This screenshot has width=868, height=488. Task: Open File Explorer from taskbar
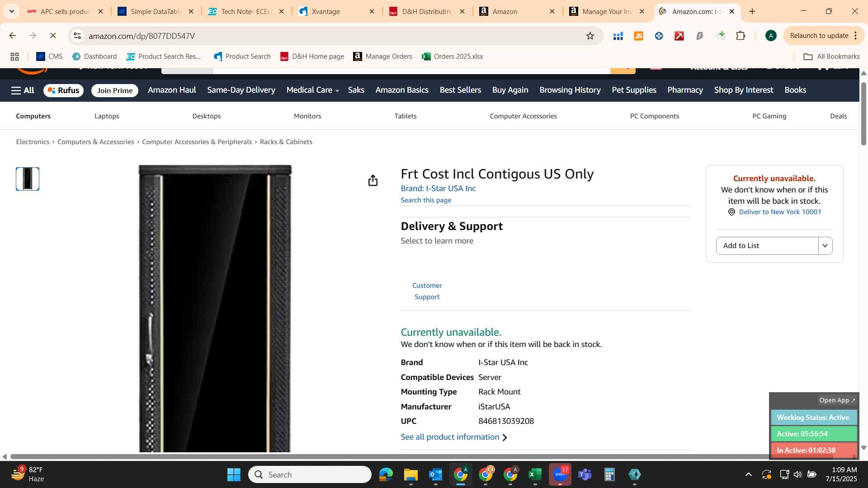click(410, 474)
